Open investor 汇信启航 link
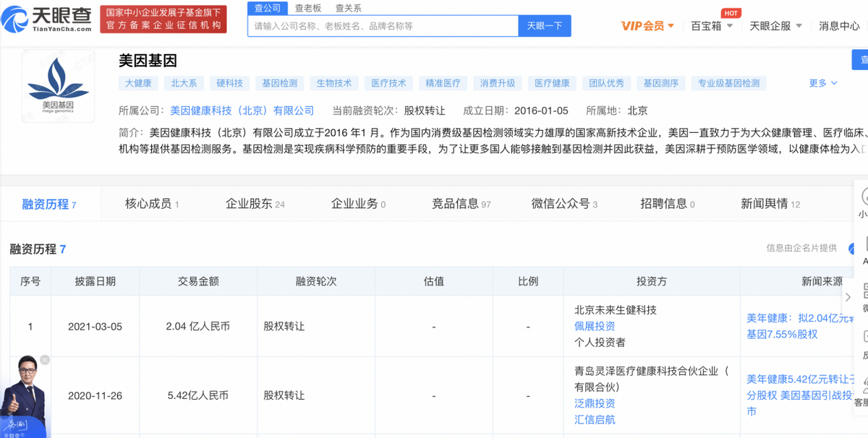Viewport: 868px width, 438px height. (595, 419)
